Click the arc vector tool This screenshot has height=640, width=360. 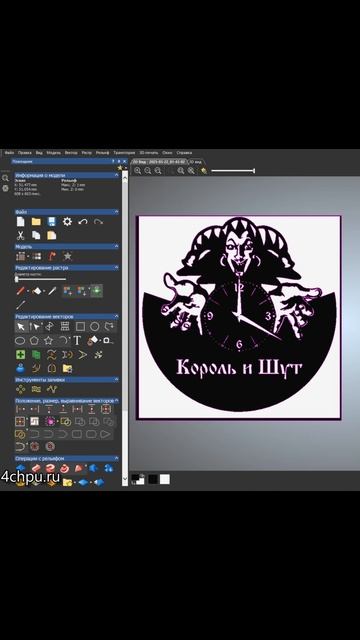pyautogui.click(x=63, y=340)
